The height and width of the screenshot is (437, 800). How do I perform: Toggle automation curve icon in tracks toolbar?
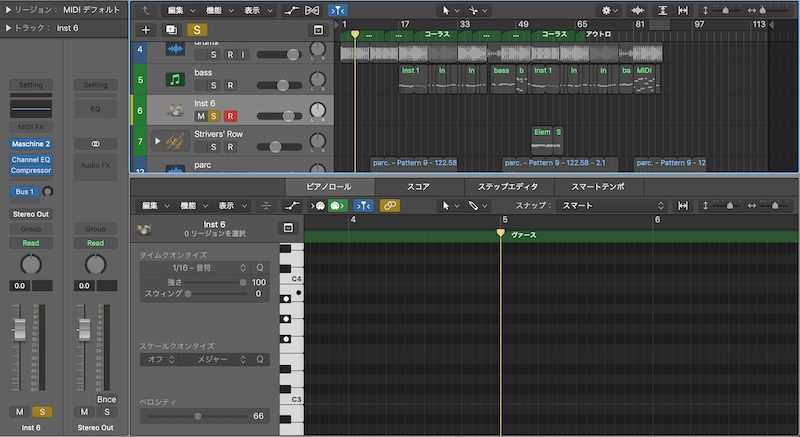coord(291,10)
